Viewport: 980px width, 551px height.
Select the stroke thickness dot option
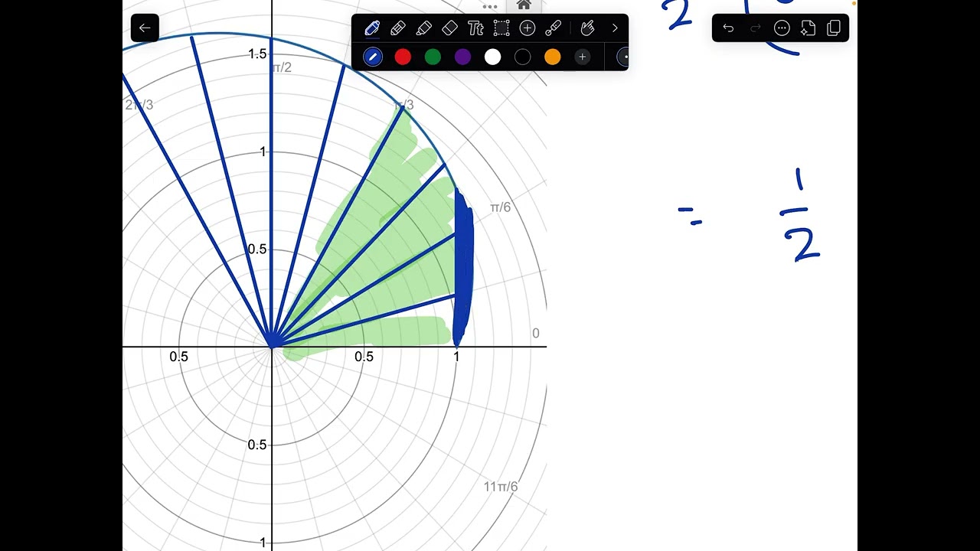pos(623,57)
